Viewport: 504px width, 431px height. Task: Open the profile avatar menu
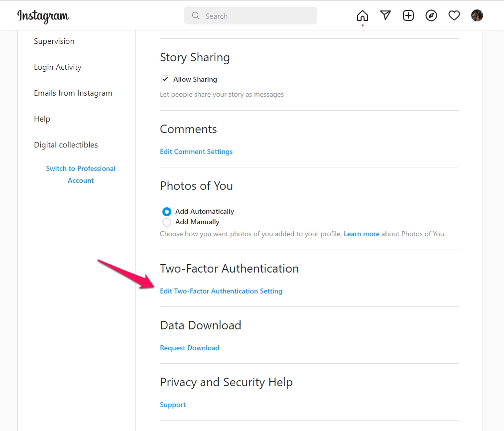point(477,15)
